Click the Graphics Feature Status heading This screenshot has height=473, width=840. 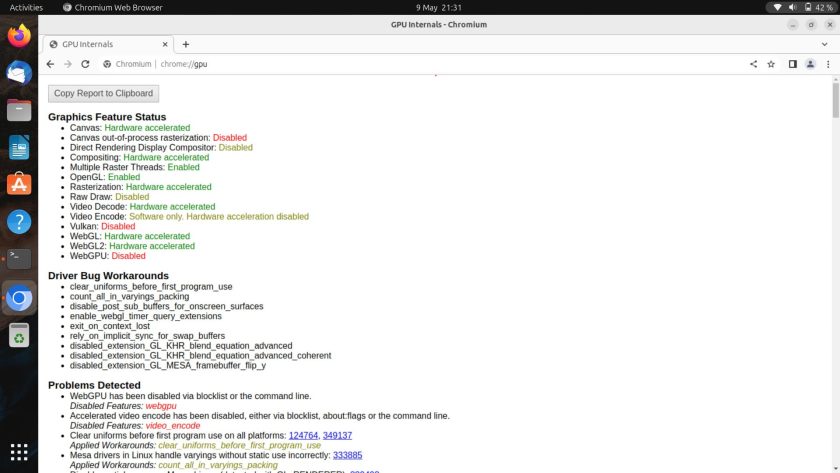[107, 117]
